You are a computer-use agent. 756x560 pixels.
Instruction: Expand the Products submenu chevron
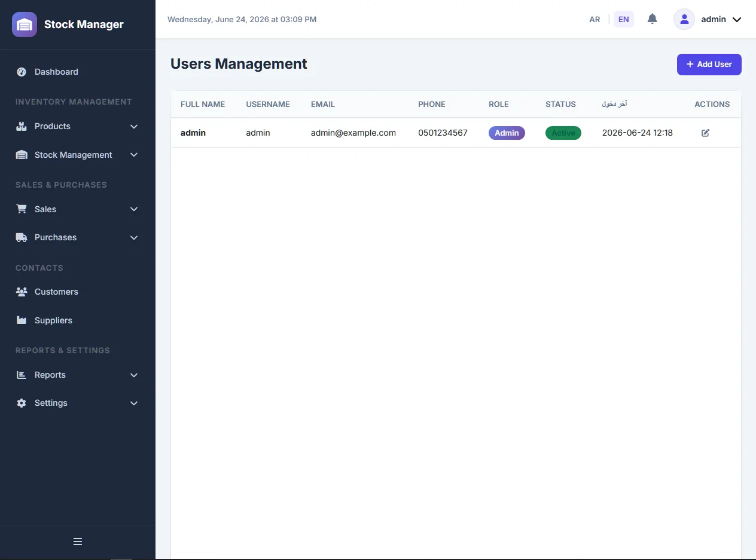134,126
